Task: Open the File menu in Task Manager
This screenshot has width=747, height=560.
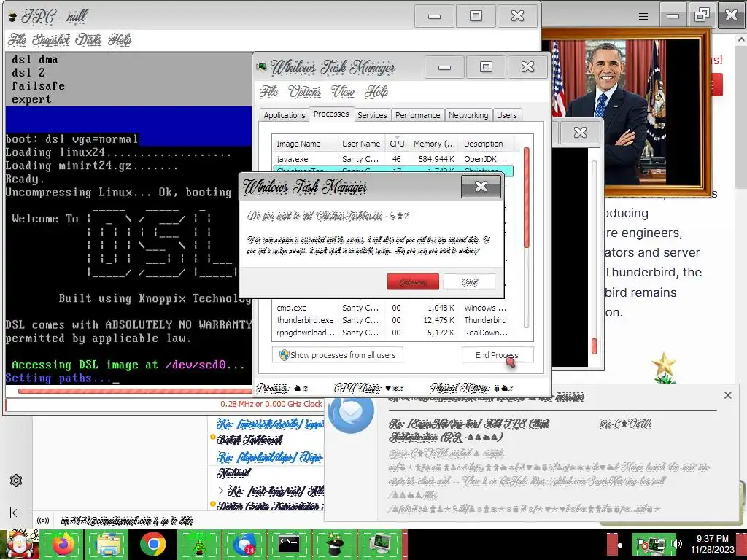Action: (269, 91)
